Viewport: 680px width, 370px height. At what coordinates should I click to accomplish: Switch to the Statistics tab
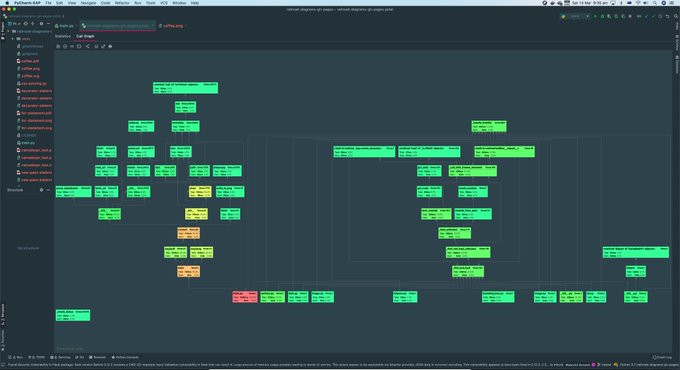62,36
